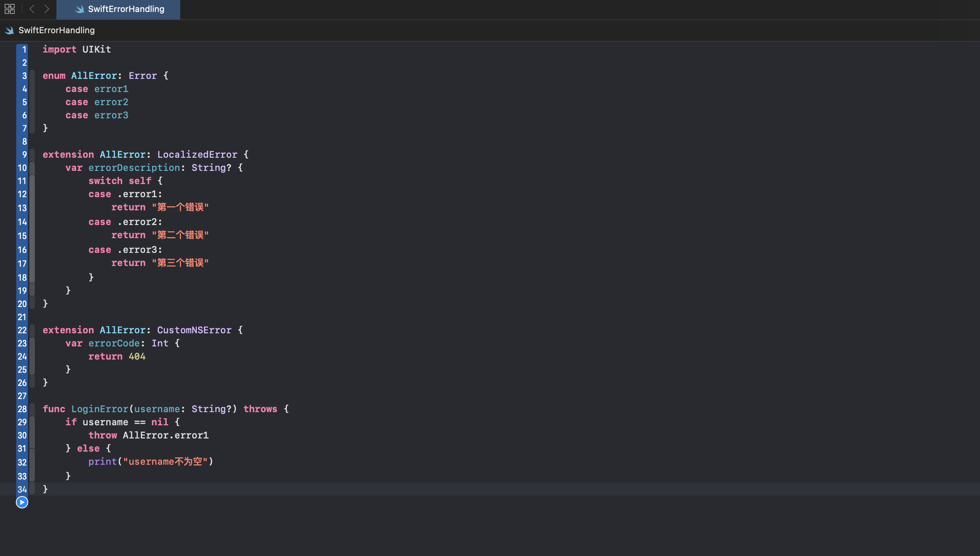
Task: Click the import UIKit statement
Action: pyautogui.click(x=77, y=49)
